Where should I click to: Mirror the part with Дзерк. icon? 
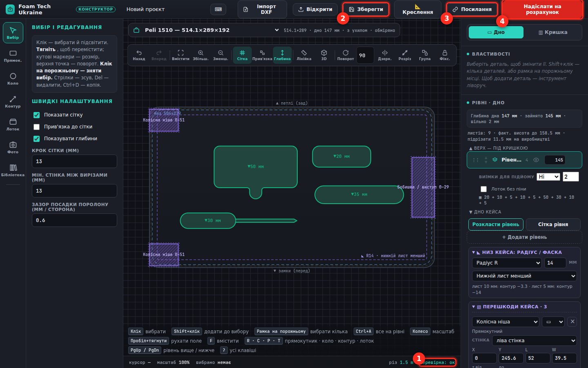385,55
